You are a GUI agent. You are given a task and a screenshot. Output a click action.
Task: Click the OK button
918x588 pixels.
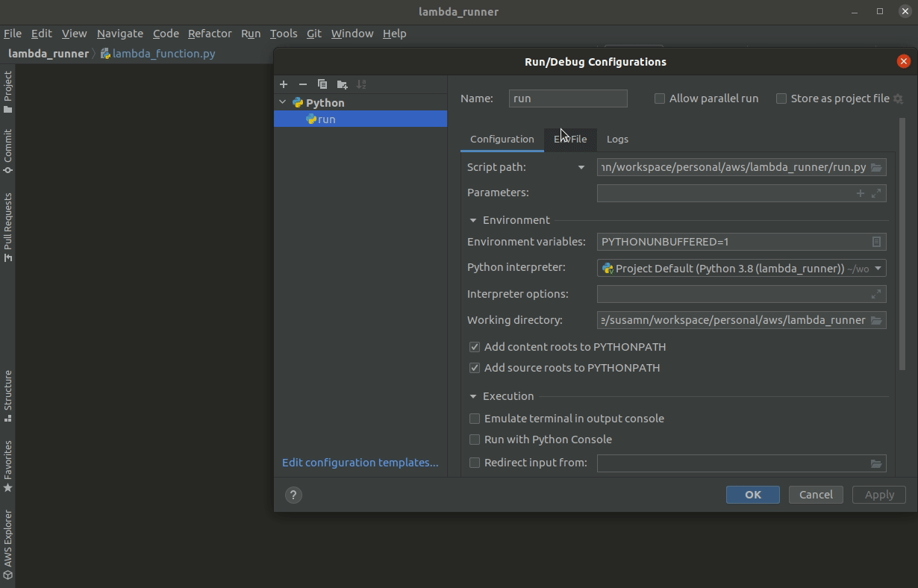click(752, 495)
